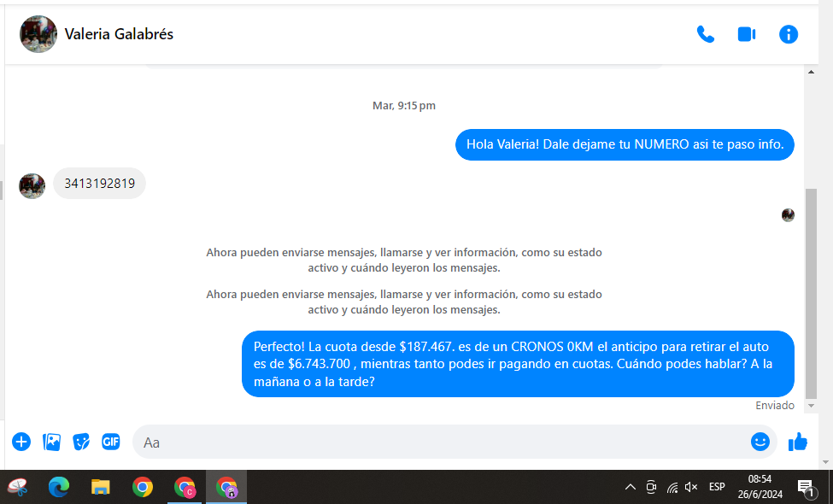Screen dimensions: 833x504
Task: Click the 'Enviado' status label
Action: 775,405
